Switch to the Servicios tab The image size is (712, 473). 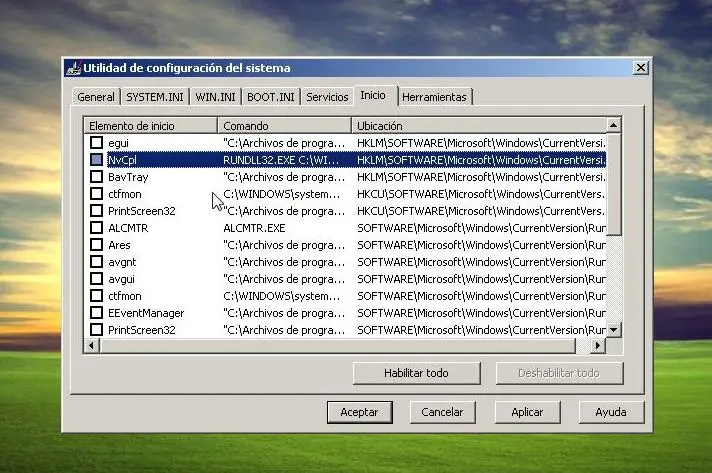point(327,97)
